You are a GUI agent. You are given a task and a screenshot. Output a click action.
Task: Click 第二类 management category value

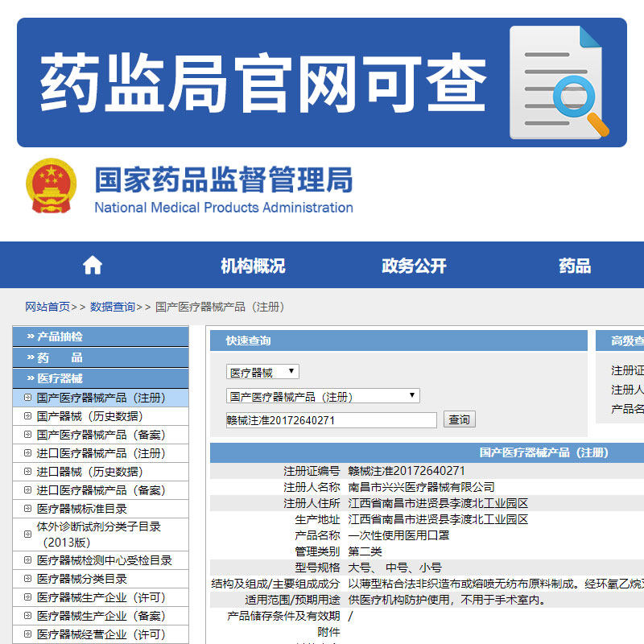[x=365, y=551]
